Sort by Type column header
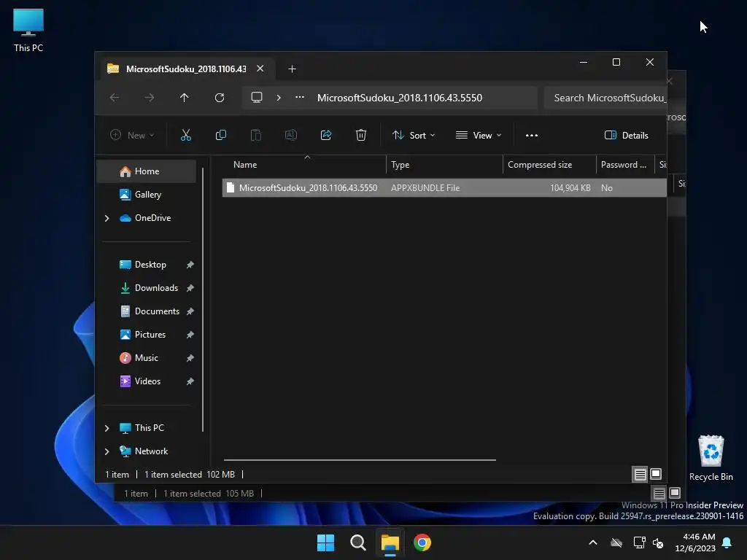This screenshot has width=747, height=560. pos(444,165)
